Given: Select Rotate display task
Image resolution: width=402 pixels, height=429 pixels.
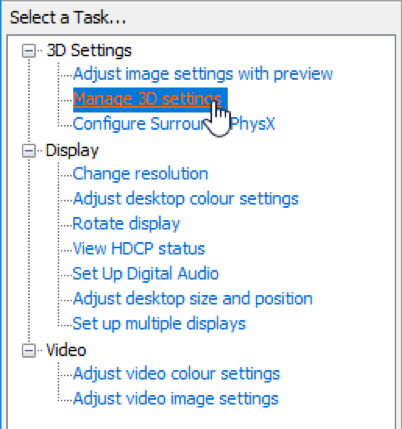Looking at the screenshot, I should [126, 224].
